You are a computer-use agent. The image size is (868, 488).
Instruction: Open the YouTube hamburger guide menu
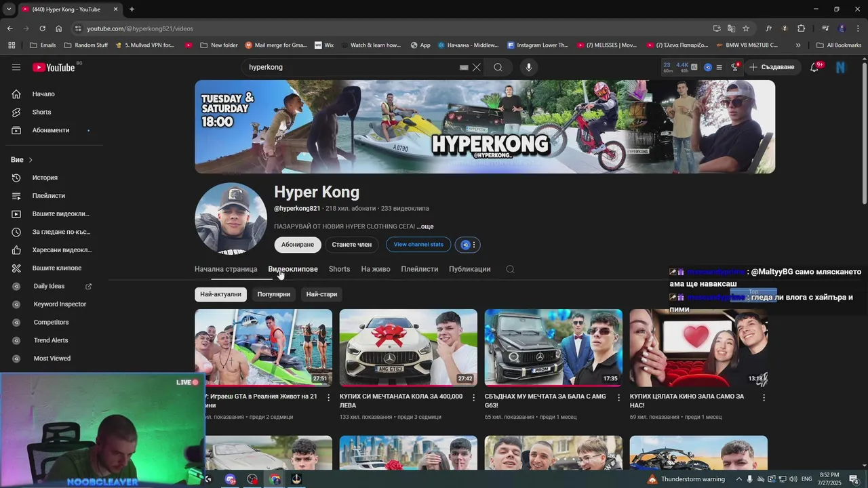(x=16, y=67)
